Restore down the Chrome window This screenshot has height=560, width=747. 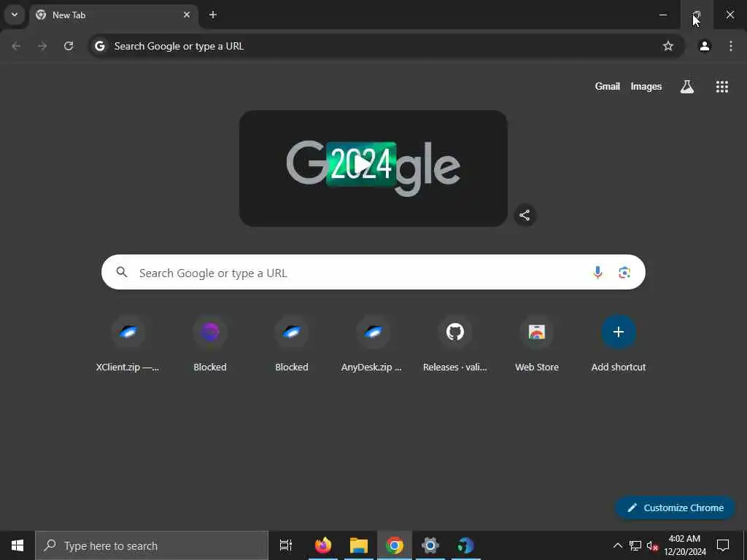pos(697,15)
